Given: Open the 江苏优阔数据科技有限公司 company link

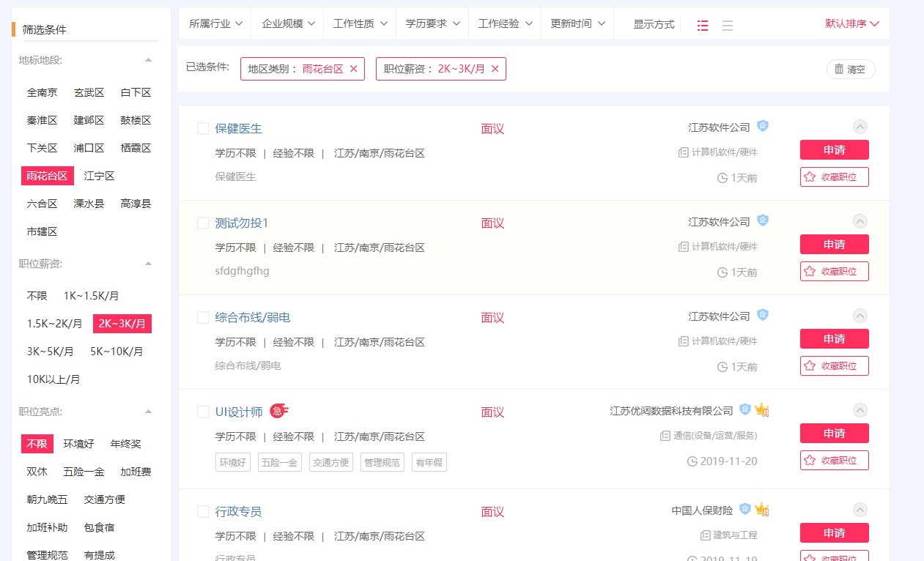Looking at the screenshot, I should [671, 411].
